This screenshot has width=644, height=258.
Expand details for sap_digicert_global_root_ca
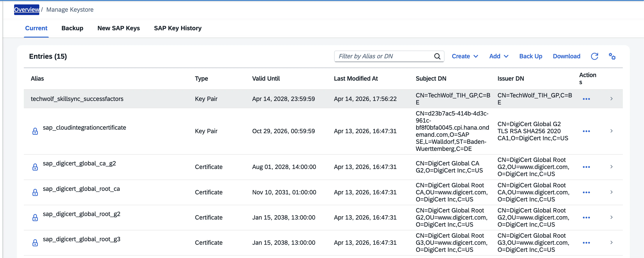click(612, 192)
